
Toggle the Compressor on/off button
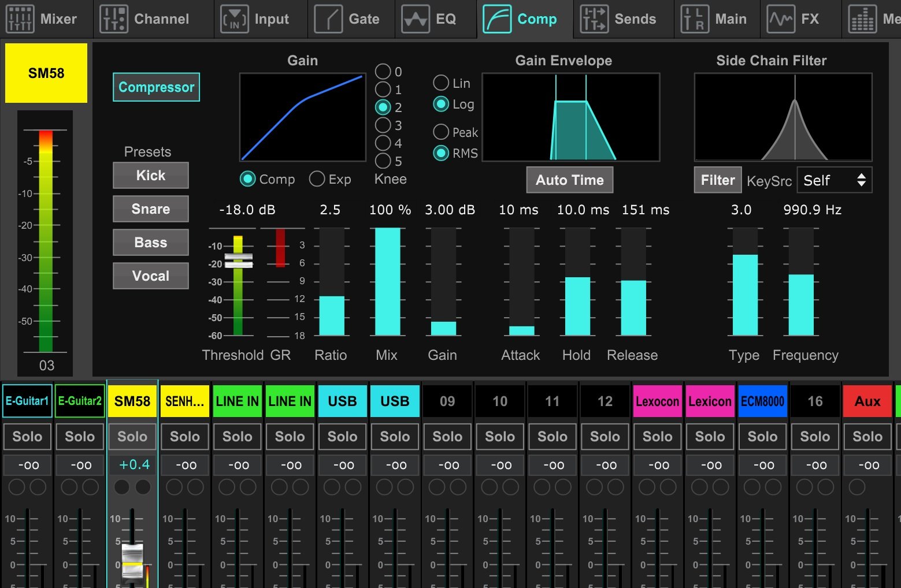[x=156, y=87]
